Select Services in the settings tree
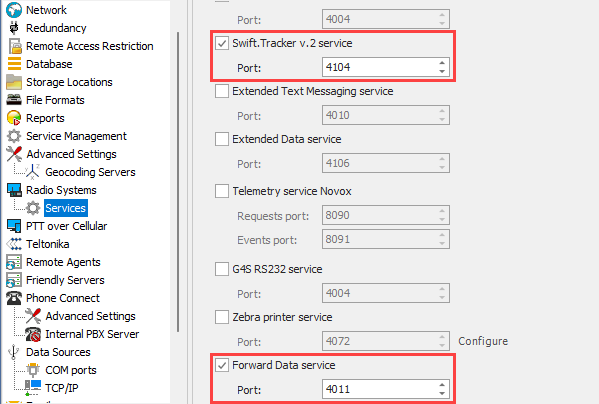 coord(65,208)
